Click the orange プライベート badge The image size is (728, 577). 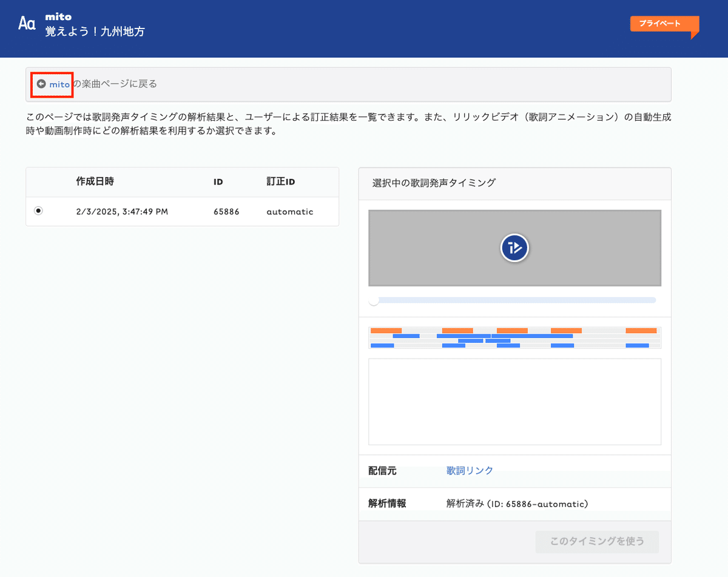tap(664, 22)
